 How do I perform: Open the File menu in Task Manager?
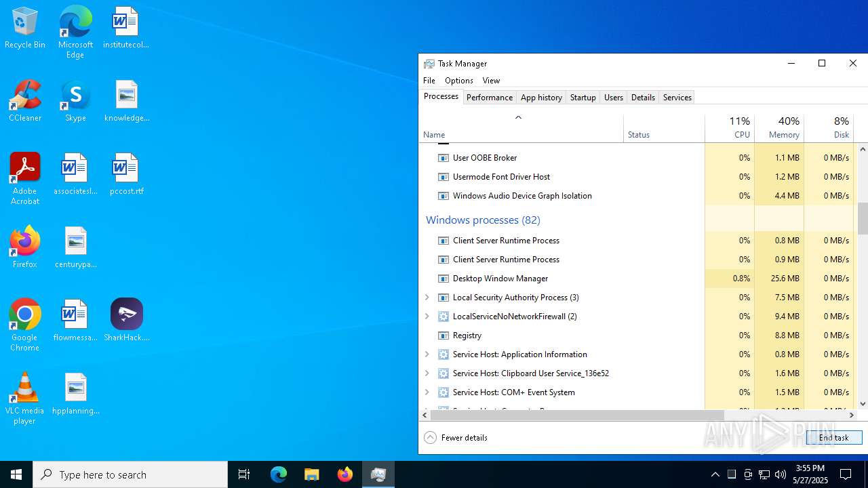[x=429, y=81]
